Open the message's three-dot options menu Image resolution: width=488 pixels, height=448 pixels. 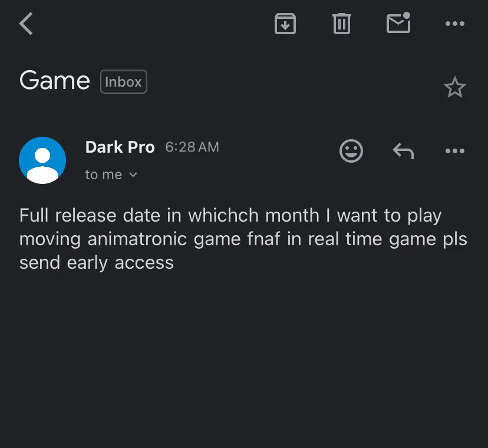point(454,151)
